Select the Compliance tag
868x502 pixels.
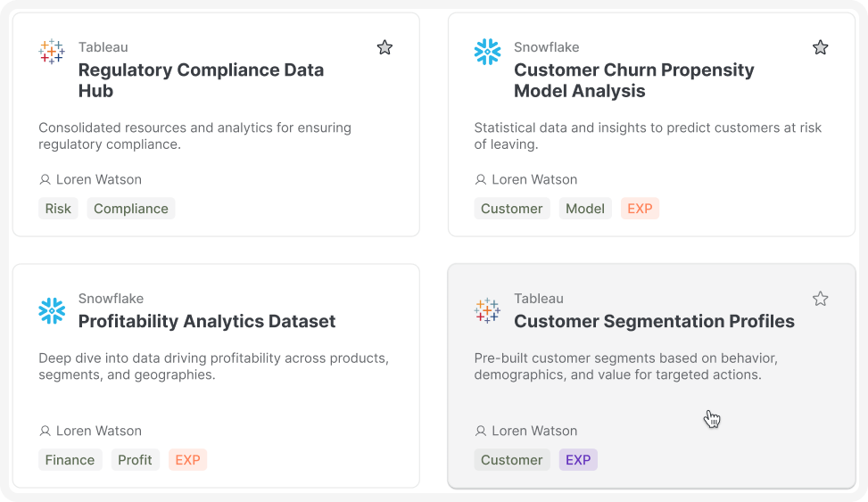(x=131, y=209)
